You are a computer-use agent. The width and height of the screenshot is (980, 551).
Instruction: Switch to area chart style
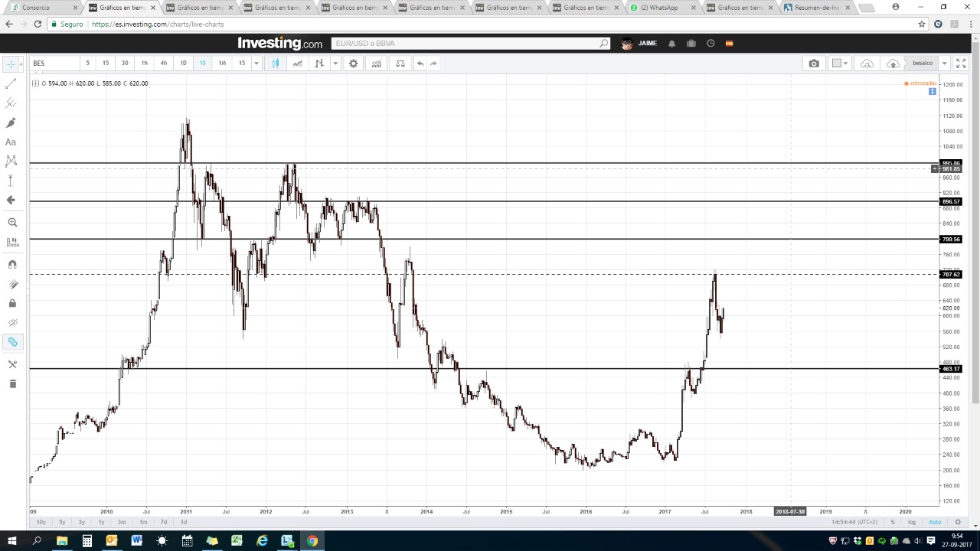pos(297,64)
